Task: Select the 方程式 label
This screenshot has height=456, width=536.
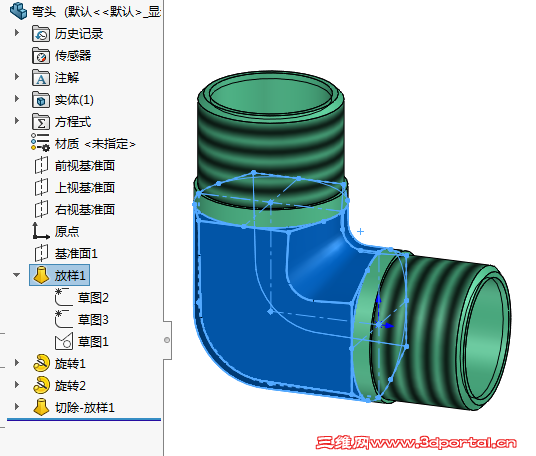Action: (73, 122)
